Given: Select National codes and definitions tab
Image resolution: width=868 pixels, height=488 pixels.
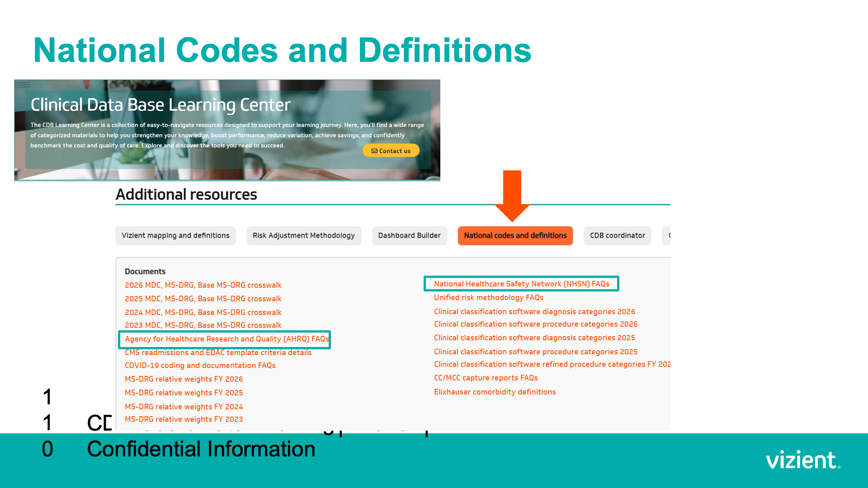Looking at the screenshot, I should point(515,235).
